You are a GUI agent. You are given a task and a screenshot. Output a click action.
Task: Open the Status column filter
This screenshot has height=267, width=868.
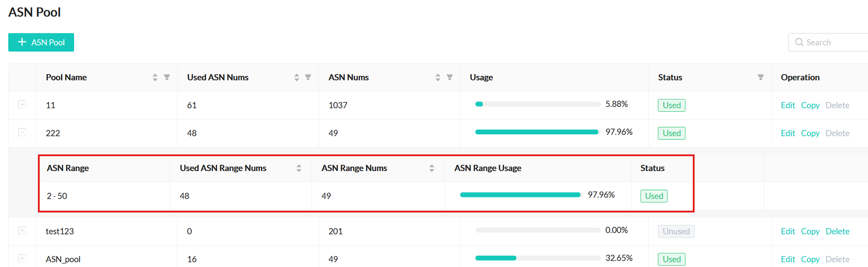[x=760, y=77]
